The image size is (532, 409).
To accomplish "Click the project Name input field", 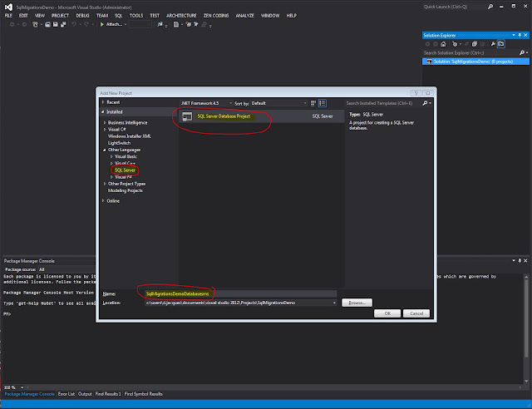I will click(240, 294).
